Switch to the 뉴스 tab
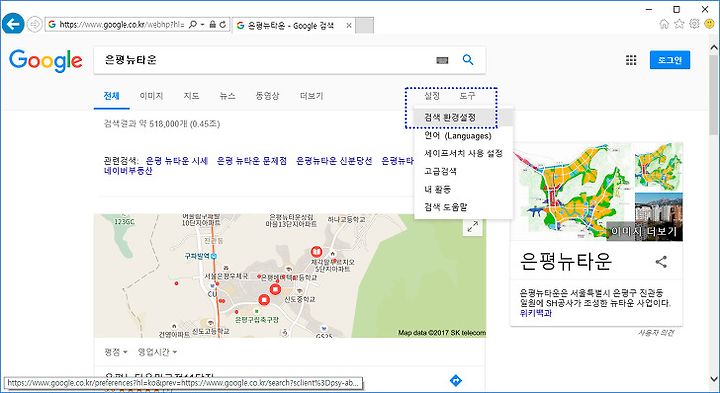Viewport: 720px width, 393px height. pos(227,96)
